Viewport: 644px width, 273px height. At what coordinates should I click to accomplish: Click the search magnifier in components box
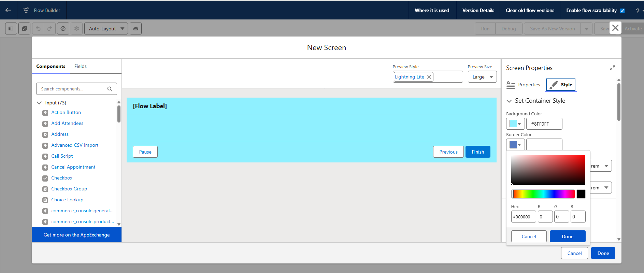(110, 89)
